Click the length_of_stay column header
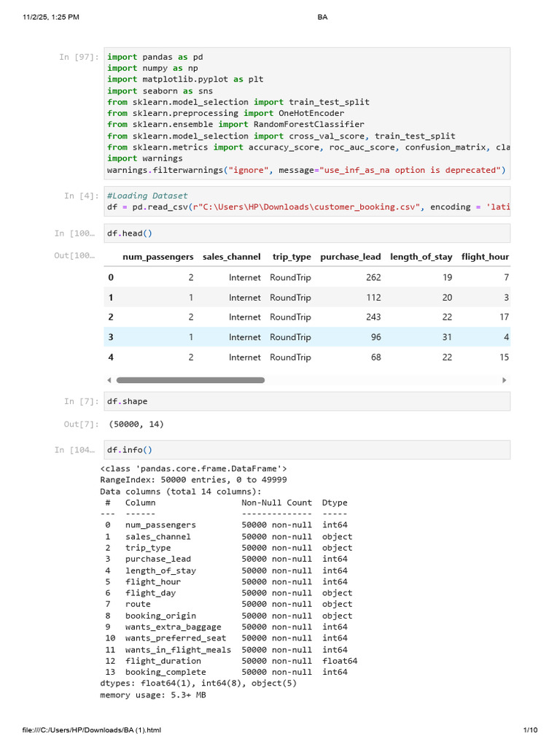This screenshot has height=747, width=560. click(x=421, y=257)
